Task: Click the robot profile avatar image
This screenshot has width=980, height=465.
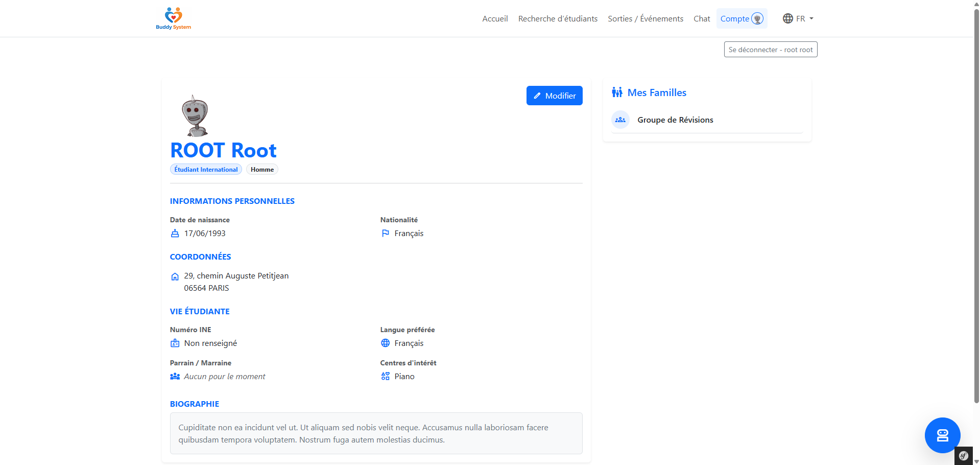Action: [x=195, y=115]
